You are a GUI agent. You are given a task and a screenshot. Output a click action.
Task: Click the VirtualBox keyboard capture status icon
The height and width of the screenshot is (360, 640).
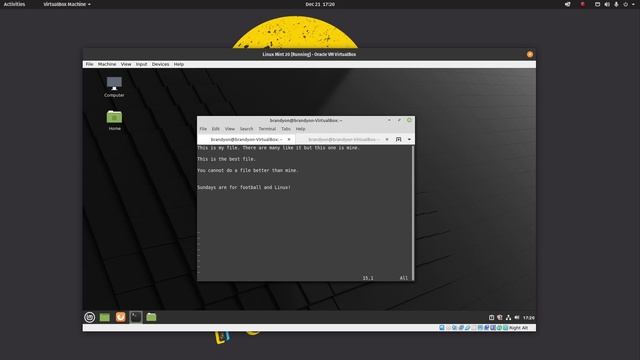[x=505, y=328]
